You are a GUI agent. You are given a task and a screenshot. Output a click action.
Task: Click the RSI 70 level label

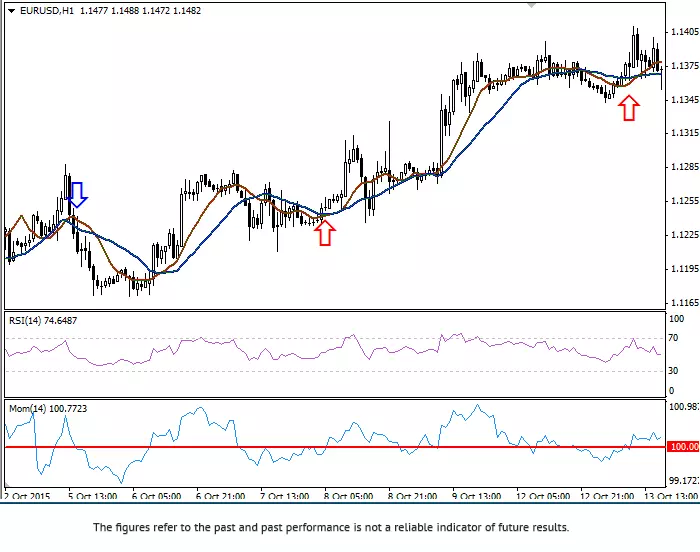pos(673,338)
